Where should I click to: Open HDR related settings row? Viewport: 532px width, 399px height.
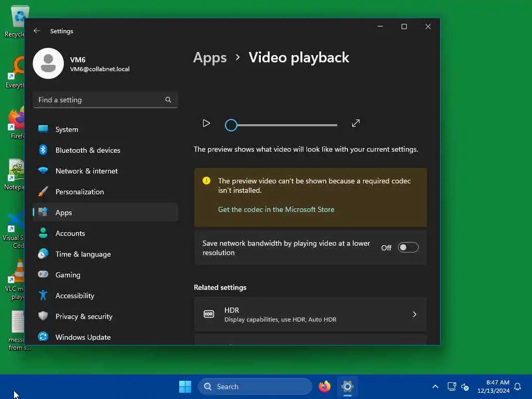point(311,314)
